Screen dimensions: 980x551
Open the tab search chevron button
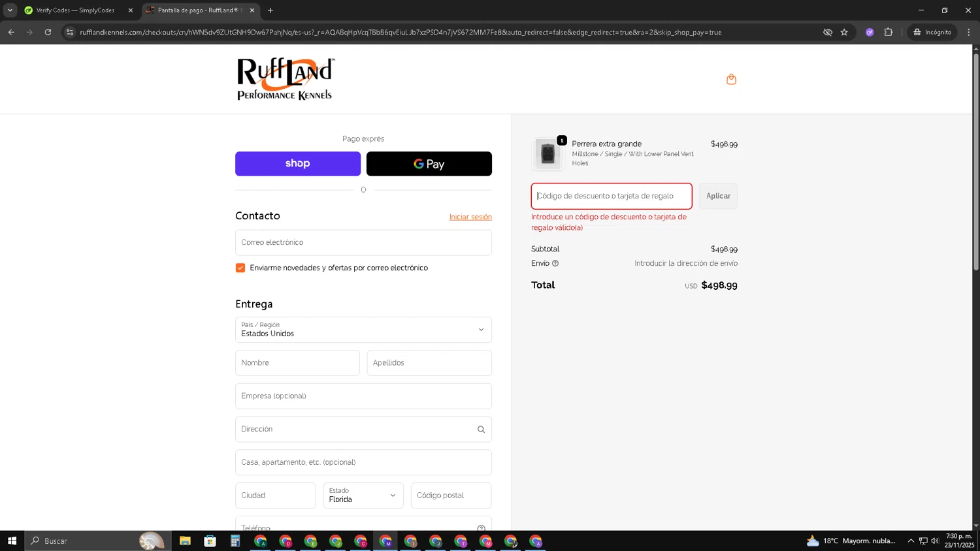point(10,10)
